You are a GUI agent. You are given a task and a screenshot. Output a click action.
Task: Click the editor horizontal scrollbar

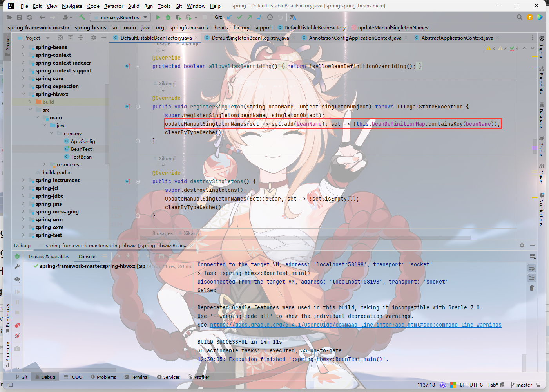tap(306, 238)
